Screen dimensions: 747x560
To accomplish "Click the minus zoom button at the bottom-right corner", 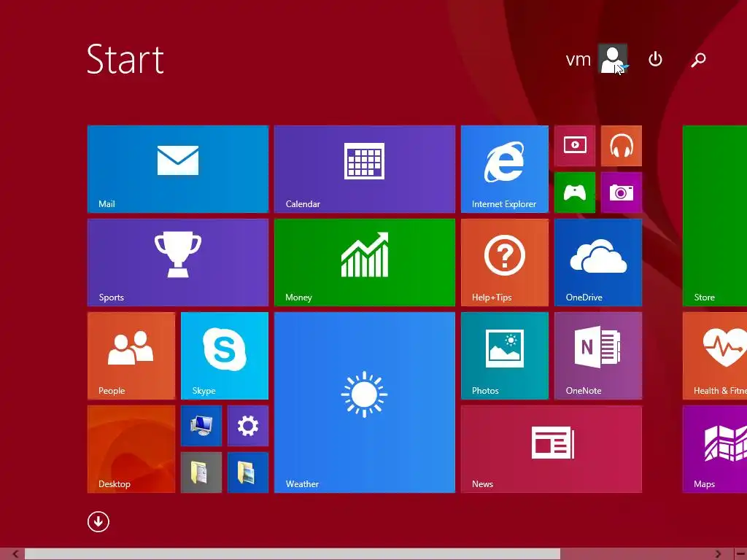I will 741,554.
